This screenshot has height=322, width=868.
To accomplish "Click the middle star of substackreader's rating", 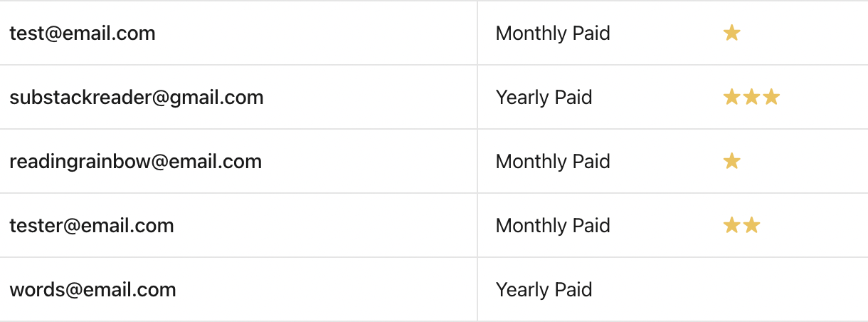I will [751, 97].
